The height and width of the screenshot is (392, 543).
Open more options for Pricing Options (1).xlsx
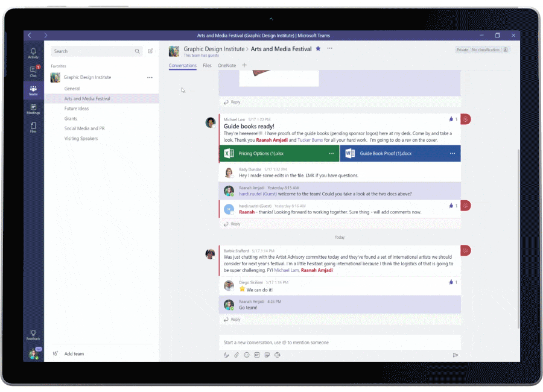[x=331, y=154]
